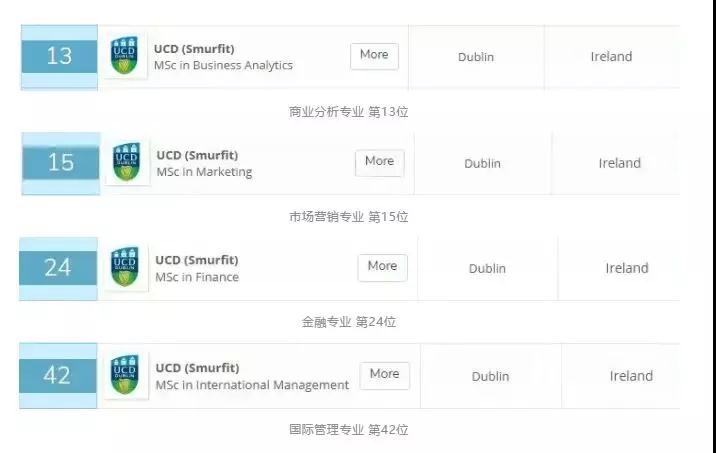Screen dimensions: 716x453
Task: Click Ireland in International Management row
Action: (631, 376)
